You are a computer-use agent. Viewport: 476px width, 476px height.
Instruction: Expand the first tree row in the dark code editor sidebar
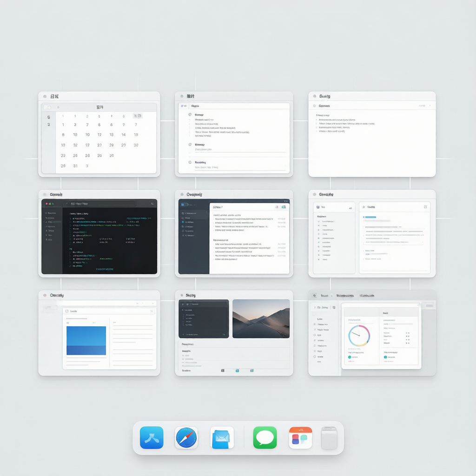[51, 213]
